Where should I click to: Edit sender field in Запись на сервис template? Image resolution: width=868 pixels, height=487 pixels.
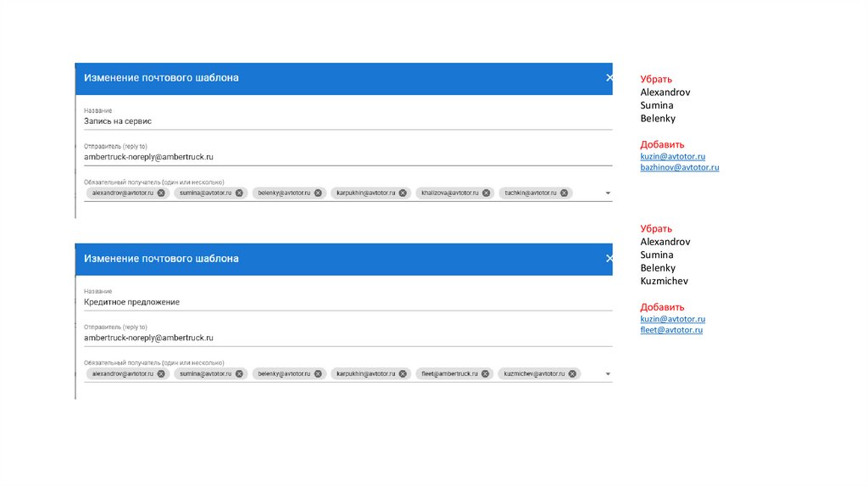tap(348, 157)
